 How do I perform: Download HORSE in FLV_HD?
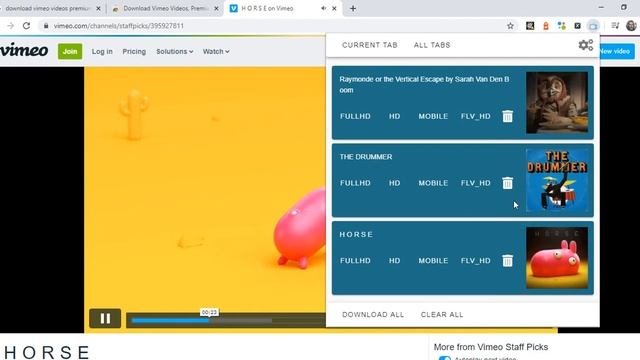tap(476, 260)
